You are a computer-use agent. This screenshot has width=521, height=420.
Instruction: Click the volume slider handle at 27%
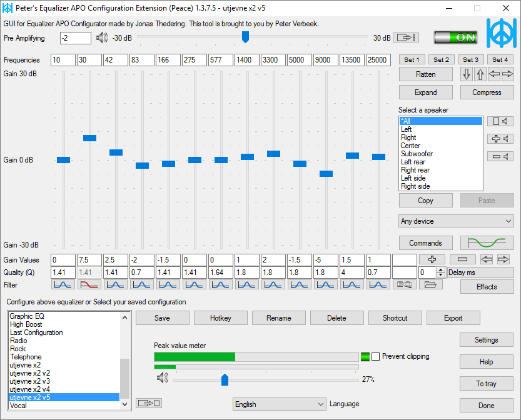point(225,380)
